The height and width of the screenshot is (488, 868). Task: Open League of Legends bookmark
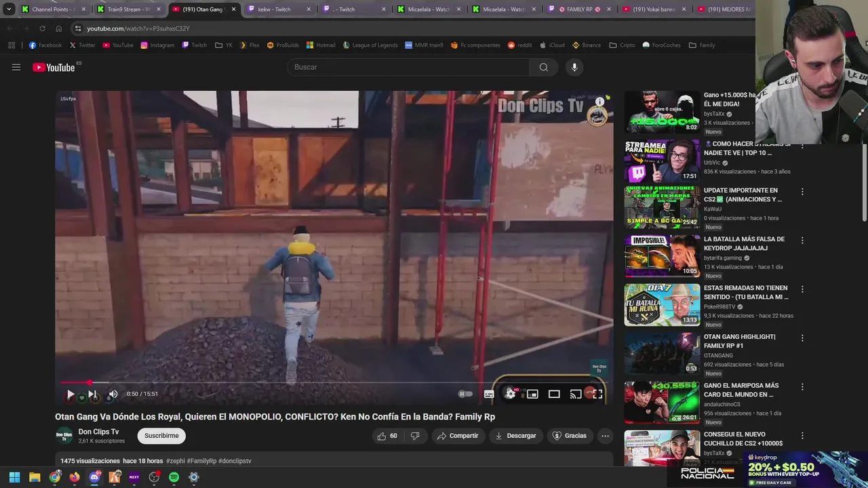(x=370, y=45)
